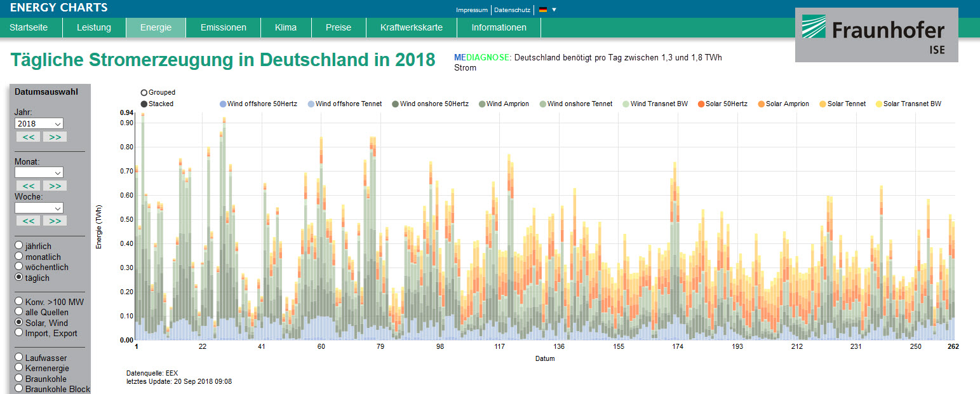Image resolution: width=980 pixels, height=394 pixels.
Task: Open the Jahr dropdown showing 2018
Action: point(39,124)
